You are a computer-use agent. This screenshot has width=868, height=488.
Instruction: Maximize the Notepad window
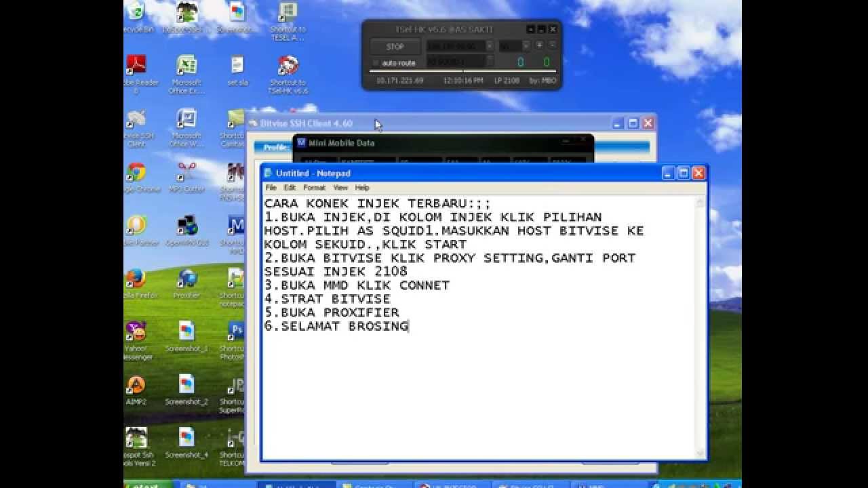click(684, 174)
